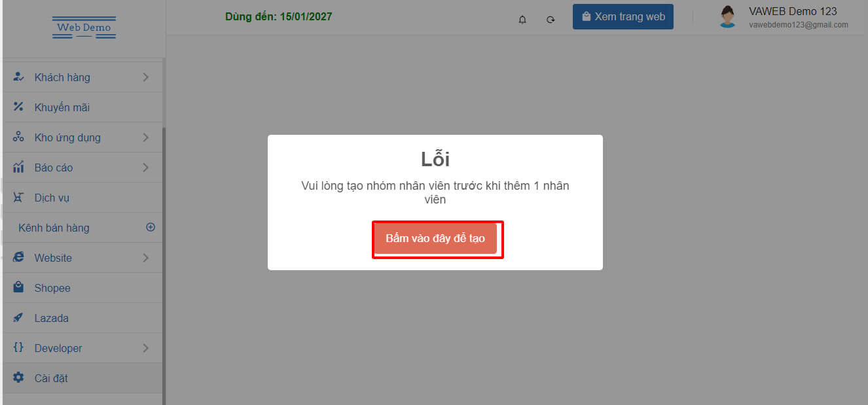Expand the Khách hàng submenu chevron
The width and height of the screenshot is (868, 405).
tap(145, 77)
